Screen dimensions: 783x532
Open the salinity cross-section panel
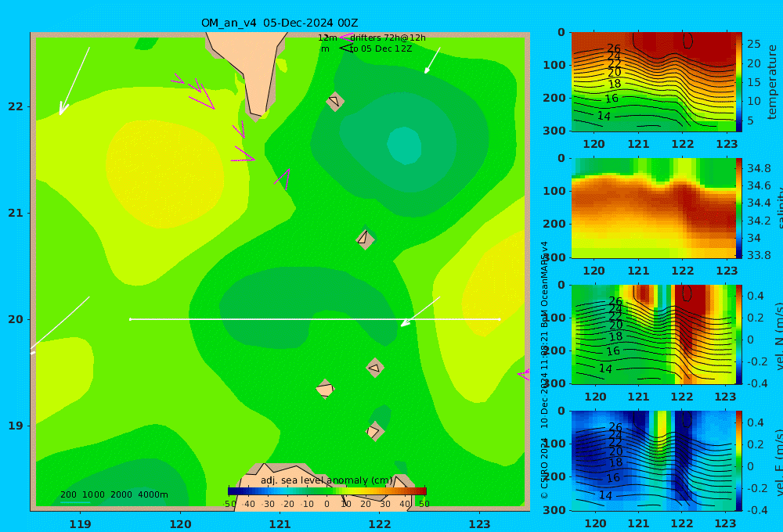point(653,208)
